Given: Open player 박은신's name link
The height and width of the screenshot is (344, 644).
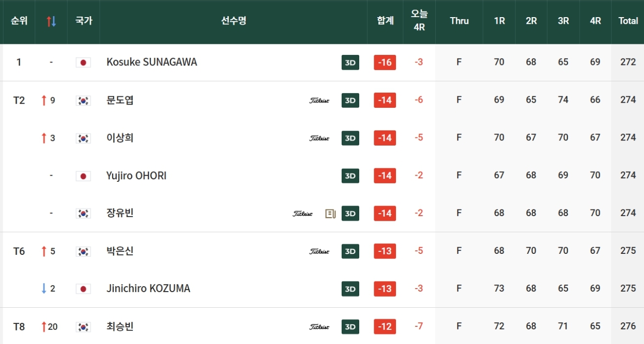Looking at the screenshot, I should (x=120, y=251).
